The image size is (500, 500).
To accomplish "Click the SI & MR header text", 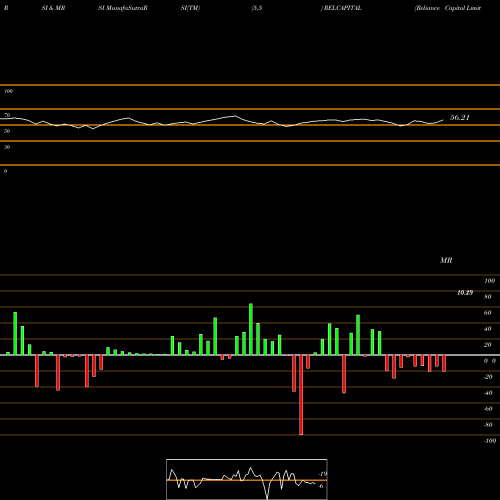I will coord(53,8).
